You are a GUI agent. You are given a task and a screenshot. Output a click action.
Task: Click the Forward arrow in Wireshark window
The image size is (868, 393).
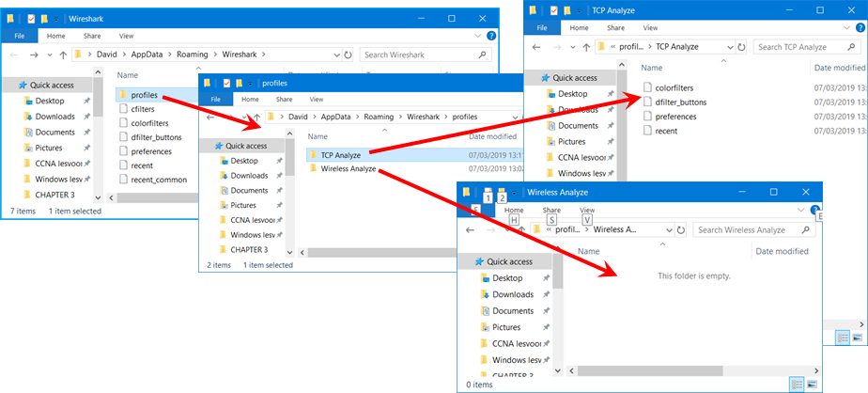pos(34,55)
